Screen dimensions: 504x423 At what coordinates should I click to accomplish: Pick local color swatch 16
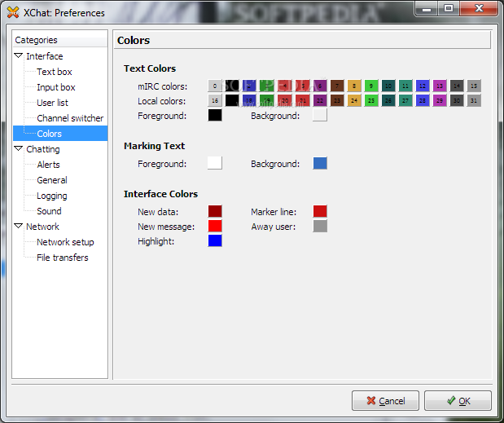point(215,100)
